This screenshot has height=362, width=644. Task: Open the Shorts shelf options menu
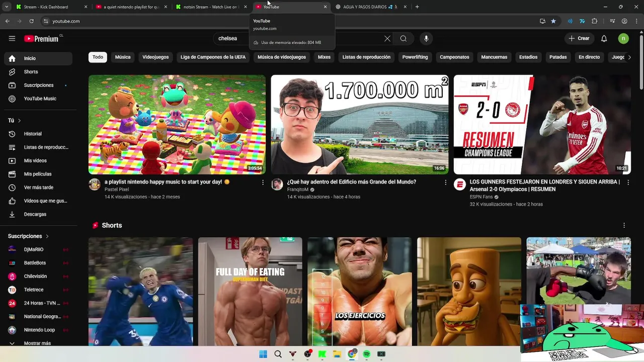pyautogui.click(x=624, y=225)
